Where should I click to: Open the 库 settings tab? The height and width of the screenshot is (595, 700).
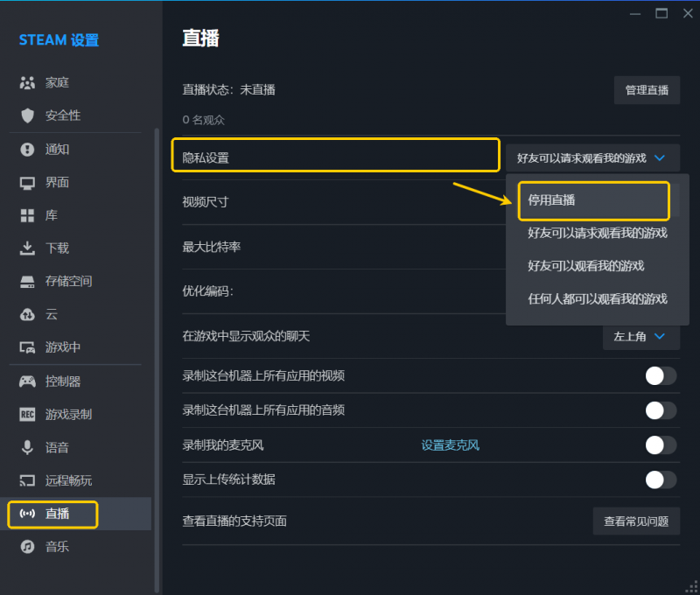(x=76, y=215)
